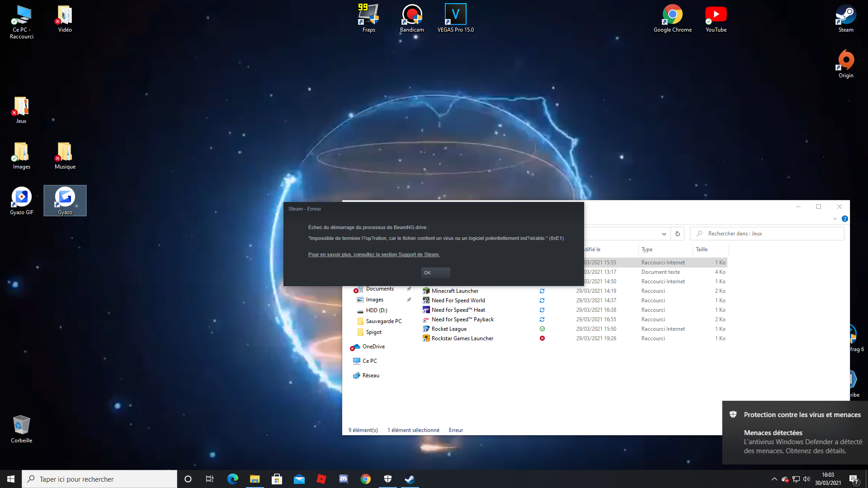The height and width of the screenshot is (488, 868).
Task: Open Images in the Explorer sidebar
Action: pos(374,300)
